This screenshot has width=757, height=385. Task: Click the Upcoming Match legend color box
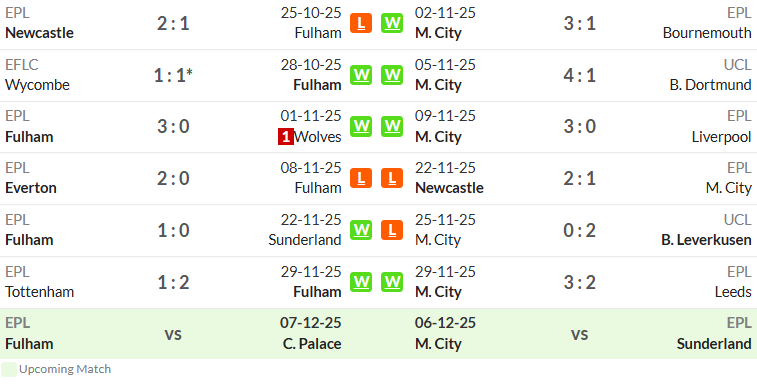click(9, 370)
